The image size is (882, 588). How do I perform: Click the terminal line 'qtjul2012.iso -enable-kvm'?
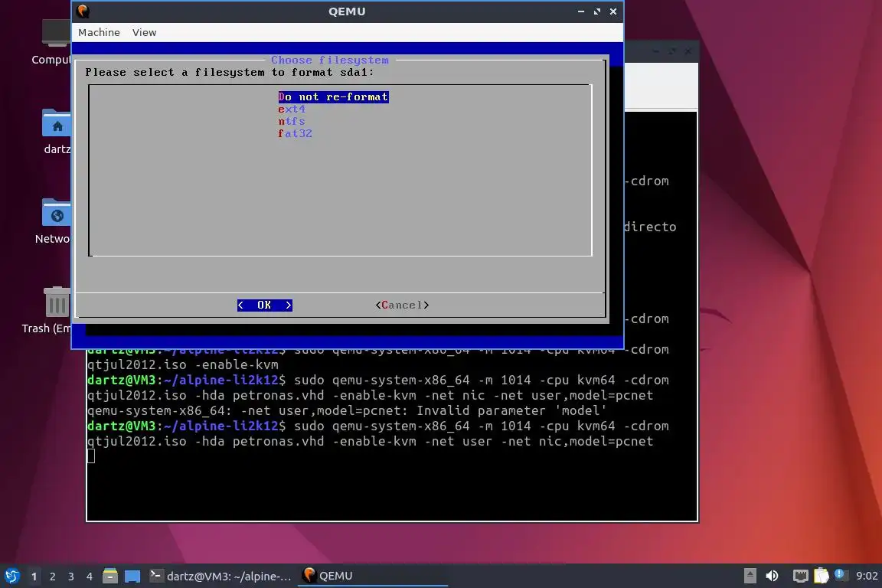183,364
